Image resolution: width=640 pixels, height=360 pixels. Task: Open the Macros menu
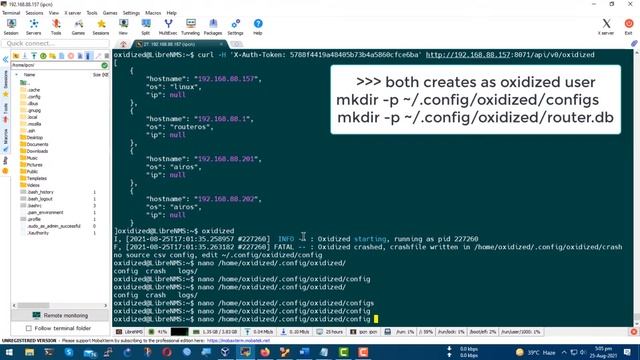tap(153, 13)
